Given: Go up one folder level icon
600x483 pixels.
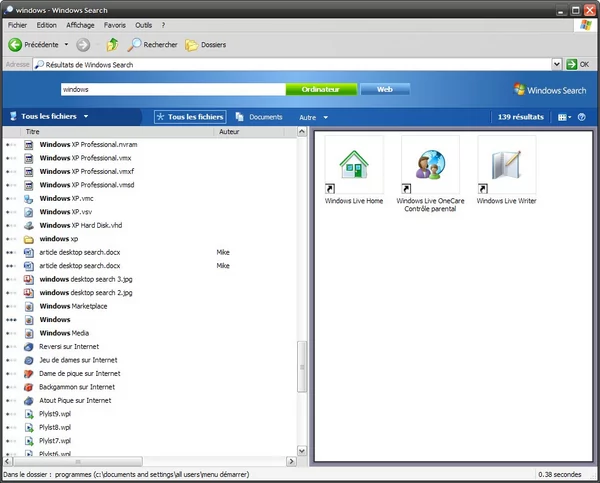Looking at the screenshot, I should [x=112, y=44].
